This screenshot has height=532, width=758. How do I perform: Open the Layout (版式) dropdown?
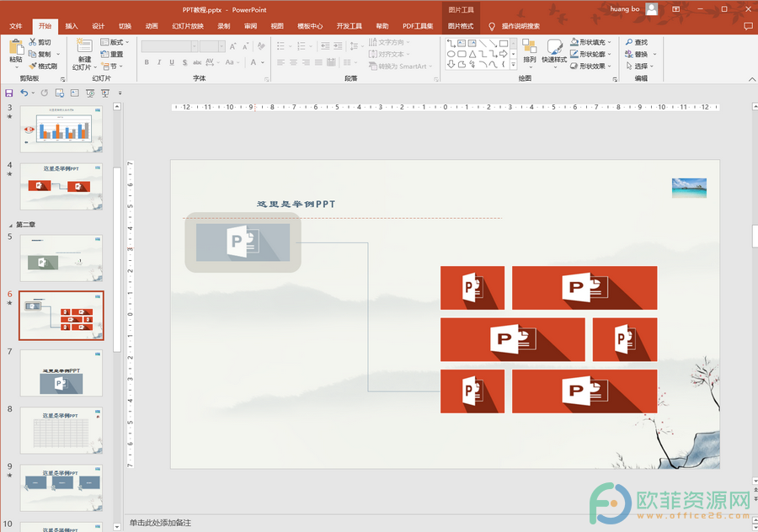click(115, 42)
